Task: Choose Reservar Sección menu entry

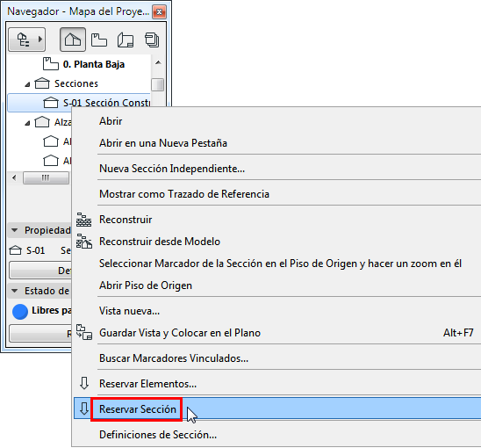Action: (137, 409)
